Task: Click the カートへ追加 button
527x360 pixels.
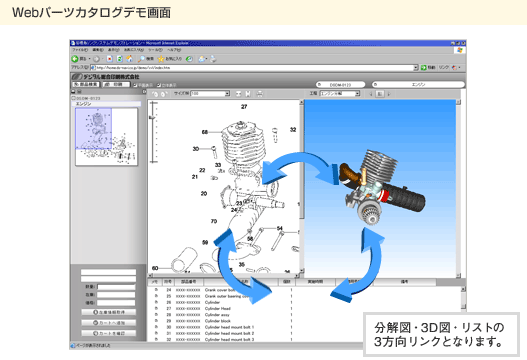Action: pos(109,323)
